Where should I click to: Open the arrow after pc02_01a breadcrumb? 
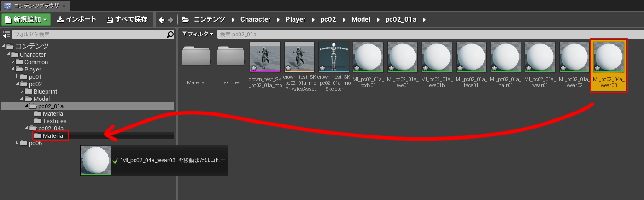(x=424, y=20)
